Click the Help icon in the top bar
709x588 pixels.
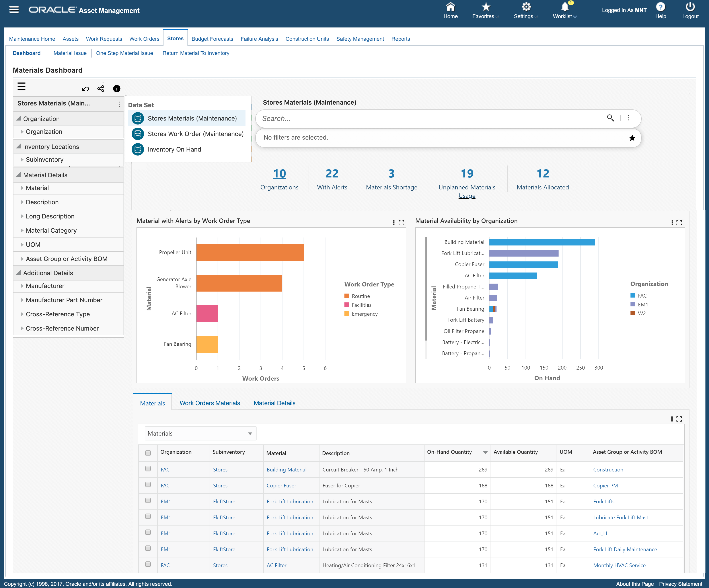[661, 7]
